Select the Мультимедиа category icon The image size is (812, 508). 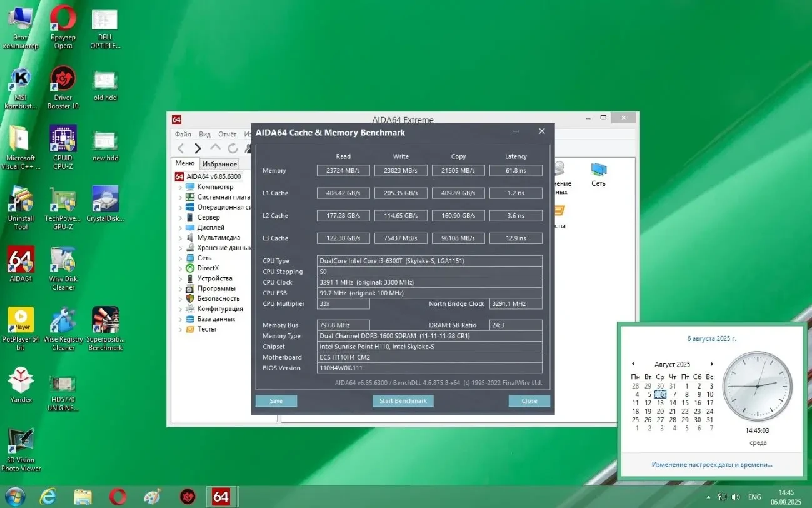[192, 237]
